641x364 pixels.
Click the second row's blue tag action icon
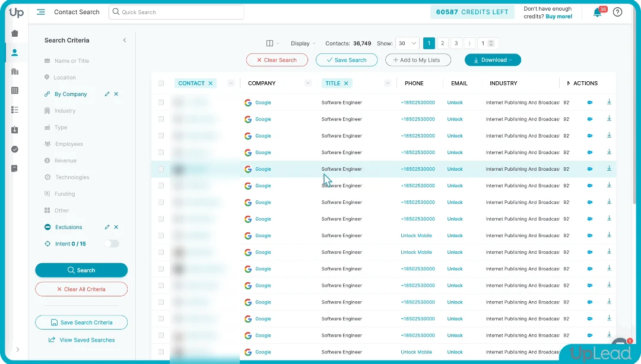click(x=590, y=119)
